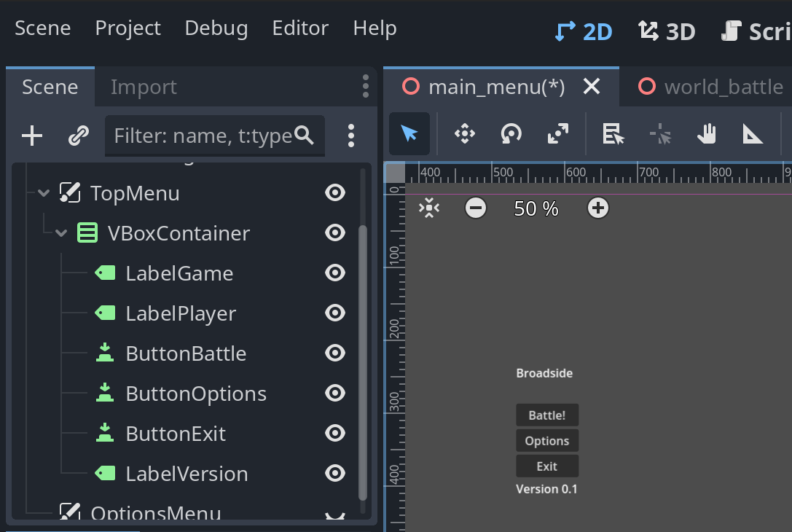
Task: Switch to the Import dock tab
Action: click(144, 87)
